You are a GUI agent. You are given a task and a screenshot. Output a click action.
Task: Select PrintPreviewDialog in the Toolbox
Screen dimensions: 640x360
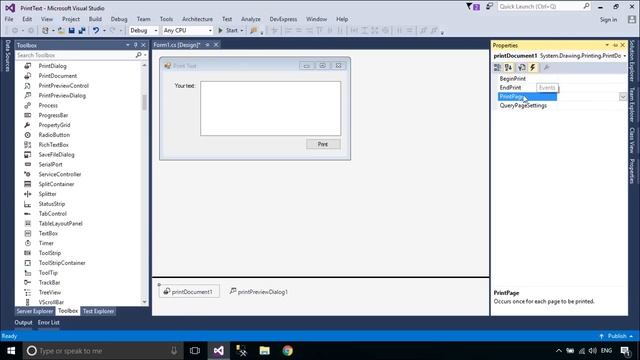point(62,96)
